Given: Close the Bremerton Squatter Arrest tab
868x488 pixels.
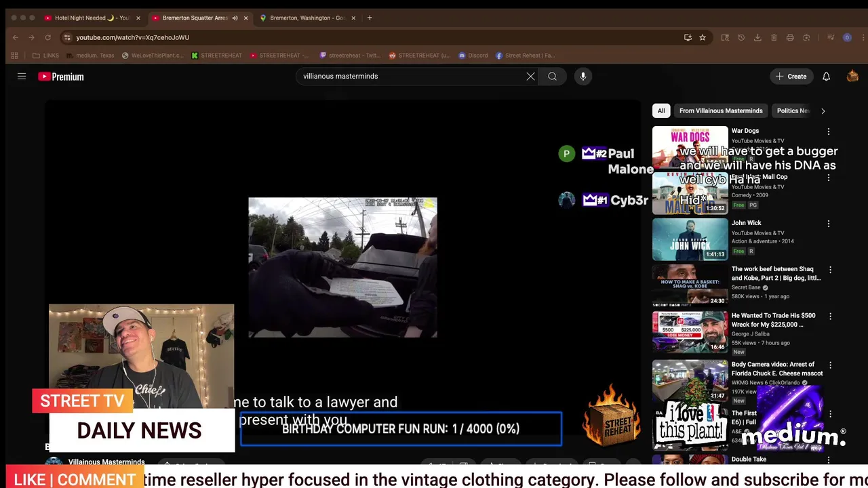Looking at the screenshot, I should (245, 18).
